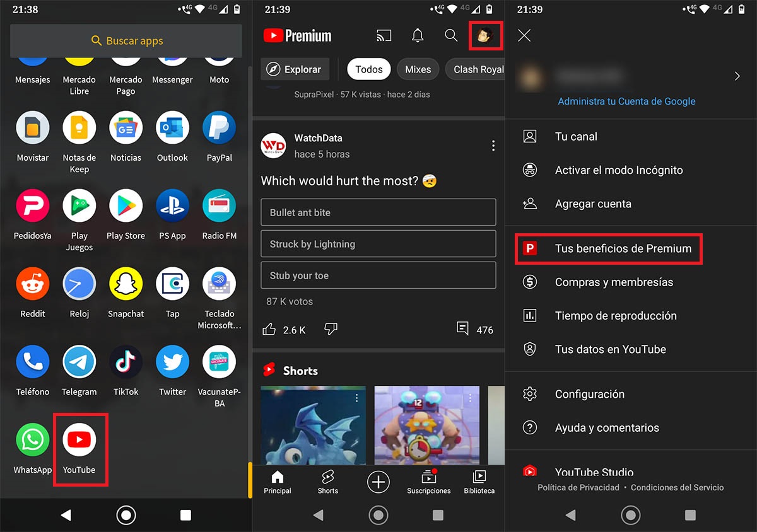Open the Play Store app

126,205
